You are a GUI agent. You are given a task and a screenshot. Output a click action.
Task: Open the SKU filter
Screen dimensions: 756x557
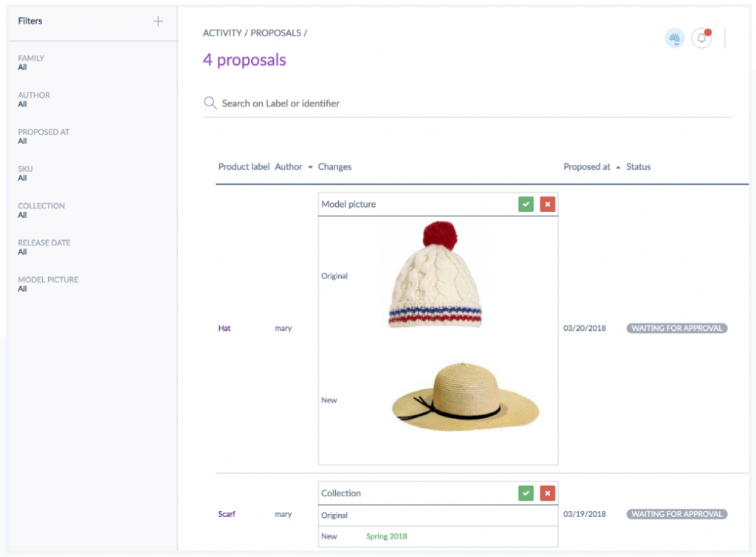point(25,174)
